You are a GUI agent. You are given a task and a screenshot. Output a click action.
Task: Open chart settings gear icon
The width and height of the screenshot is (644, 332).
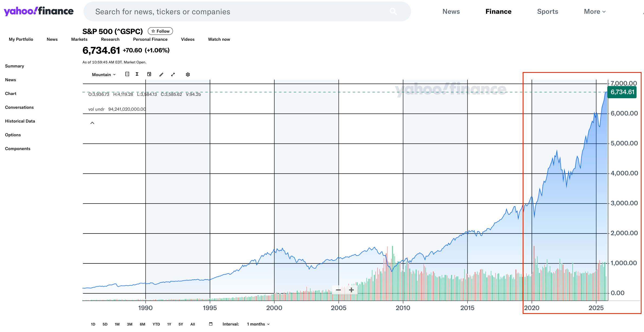[x=188, y=74]
